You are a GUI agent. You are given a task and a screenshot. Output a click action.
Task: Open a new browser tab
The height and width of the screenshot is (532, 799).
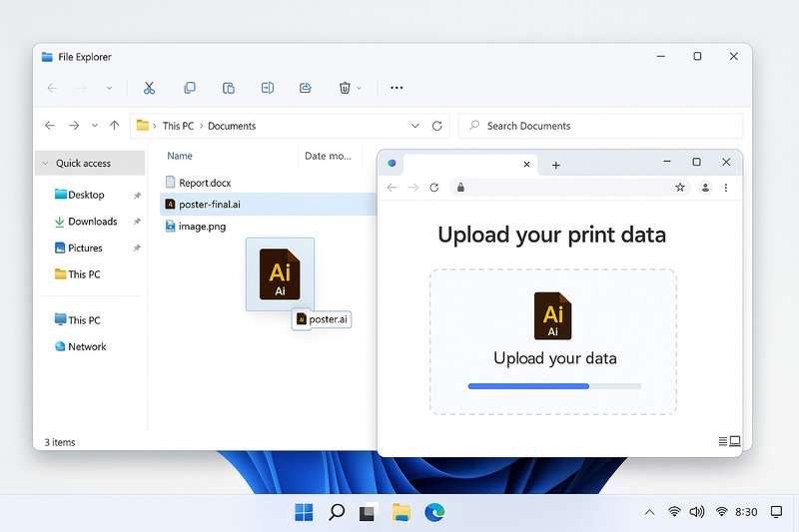556,165
